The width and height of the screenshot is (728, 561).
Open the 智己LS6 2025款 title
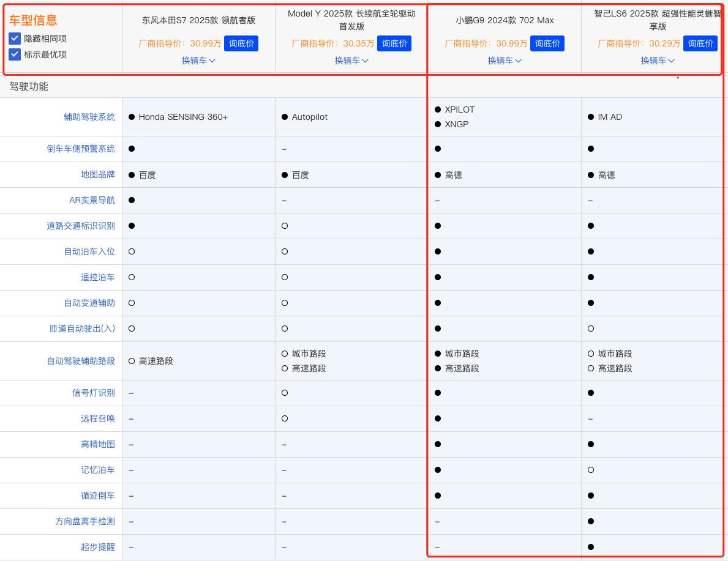[658, 20]
